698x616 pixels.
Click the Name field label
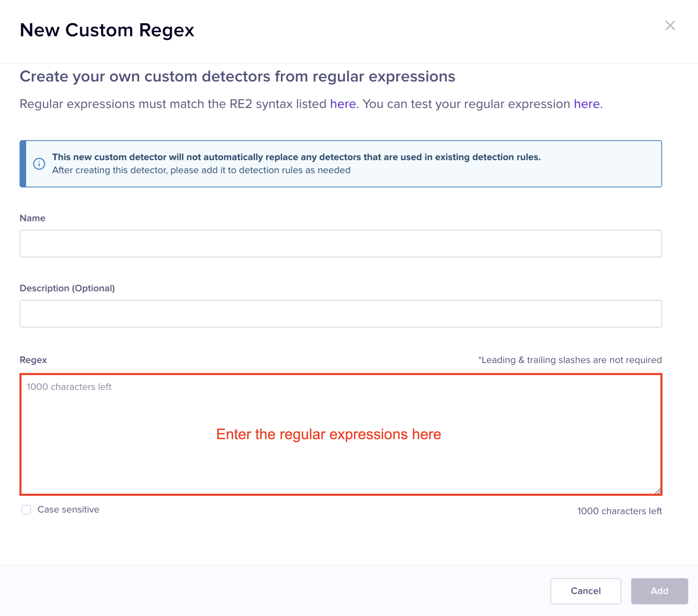[x=32, y=218]
